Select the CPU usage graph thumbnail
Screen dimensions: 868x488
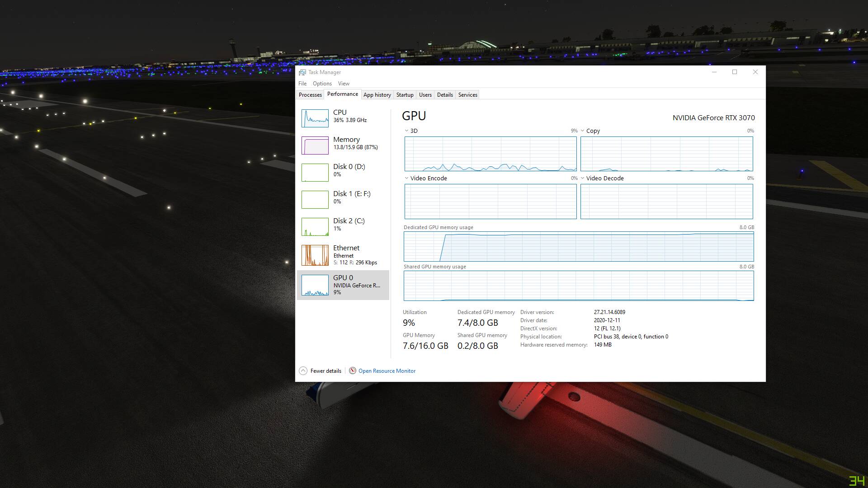315,118
